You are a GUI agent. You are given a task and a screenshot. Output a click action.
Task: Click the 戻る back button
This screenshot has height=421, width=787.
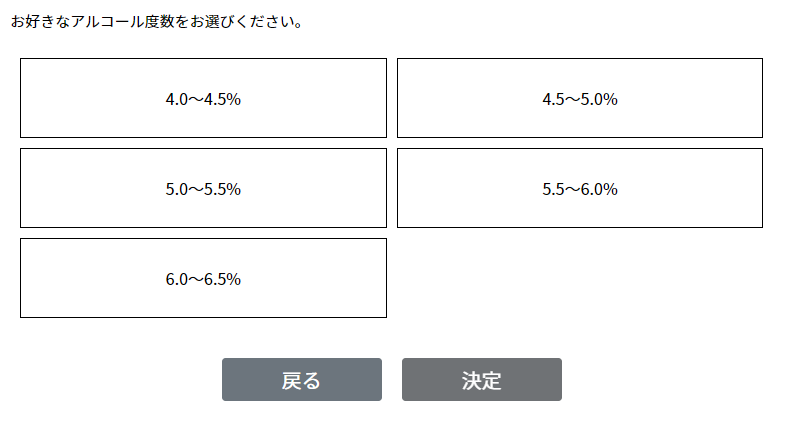[301, 380]
